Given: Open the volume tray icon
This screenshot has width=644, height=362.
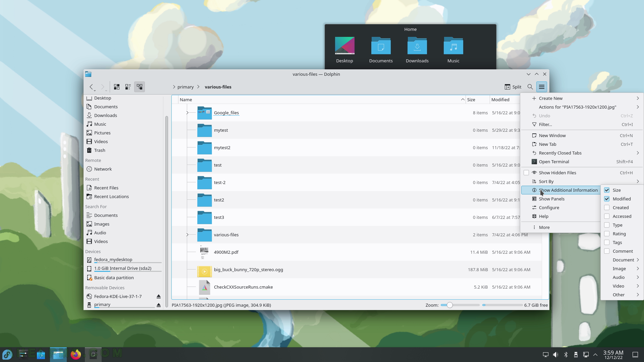Looking at the screenshot, I should point(556,355).
